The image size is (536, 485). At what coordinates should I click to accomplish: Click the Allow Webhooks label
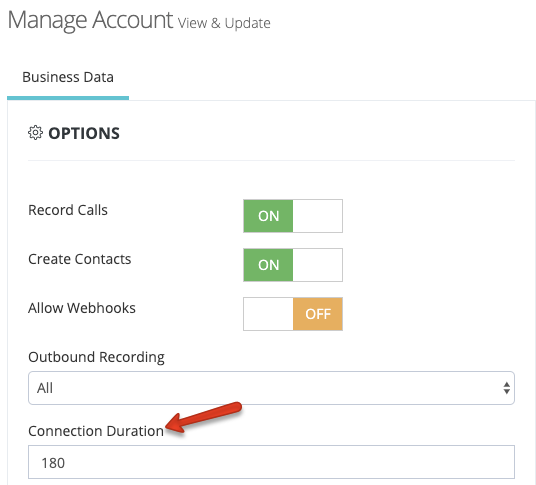coord(82,308)
